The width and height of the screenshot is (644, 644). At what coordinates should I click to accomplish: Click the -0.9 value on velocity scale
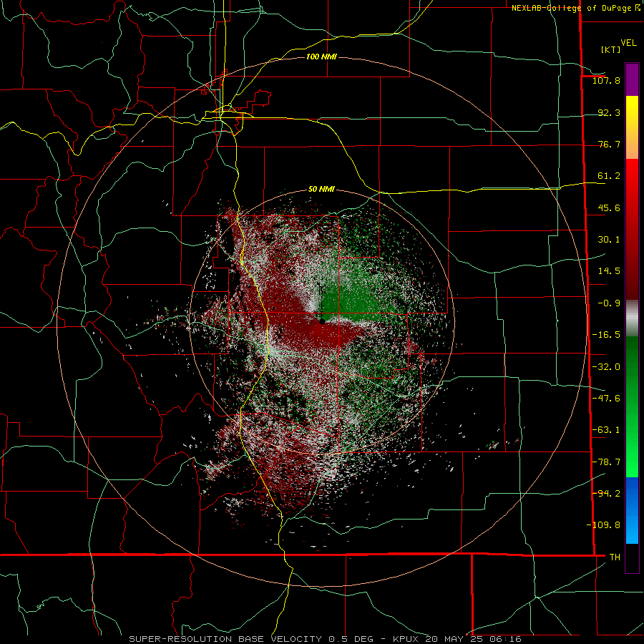coord(609,303)
